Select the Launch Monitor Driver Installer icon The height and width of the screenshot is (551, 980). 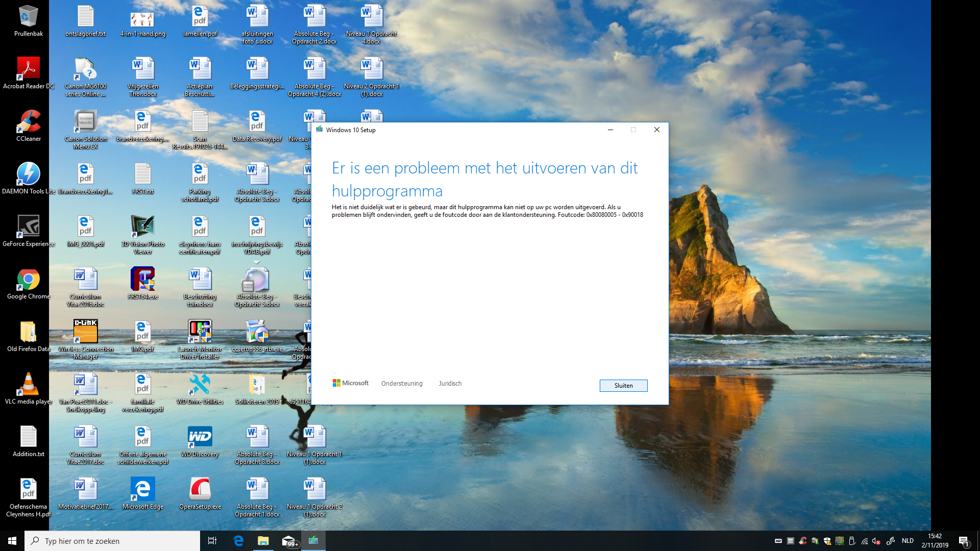[200, 340]
